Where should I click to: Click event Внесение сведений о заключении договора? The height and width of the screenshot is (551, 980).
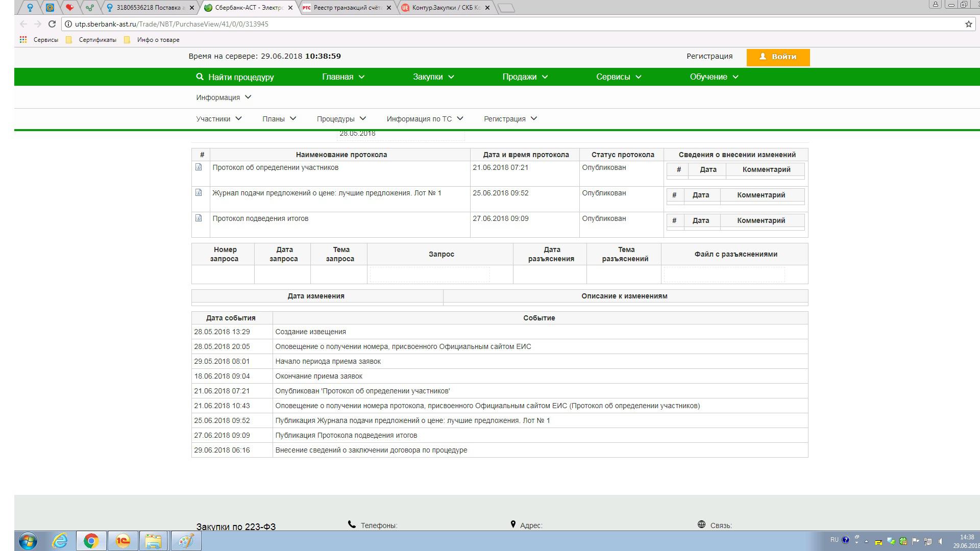coord(371,450)
